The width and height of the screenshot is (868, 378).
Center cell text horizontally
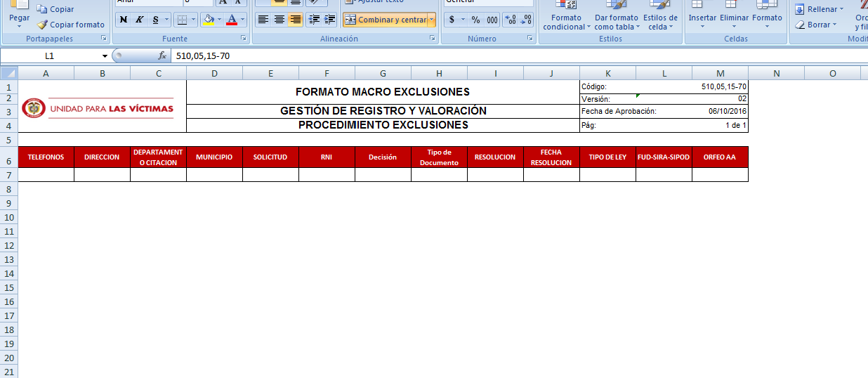pos(280,20)
